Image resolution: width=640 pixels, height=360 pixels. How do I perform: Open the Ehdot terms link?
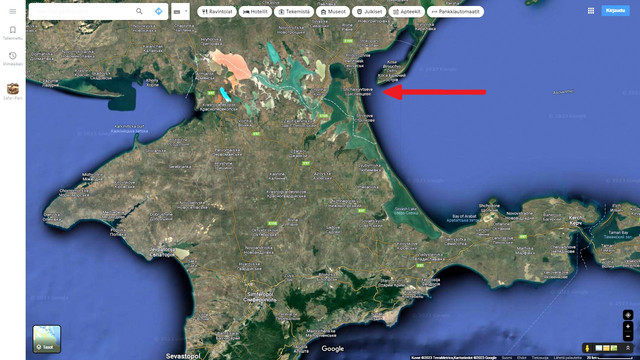point(522,358)
